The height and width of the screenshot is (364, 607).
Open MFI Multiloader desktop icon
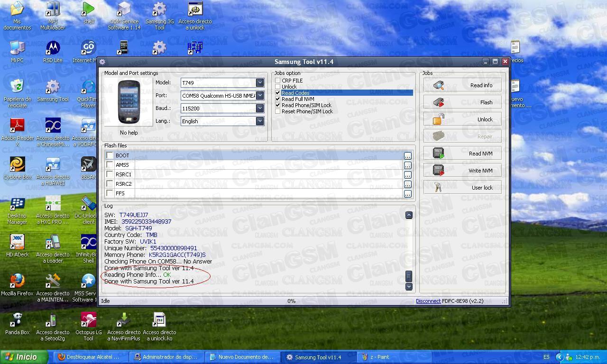click(53, 16)
